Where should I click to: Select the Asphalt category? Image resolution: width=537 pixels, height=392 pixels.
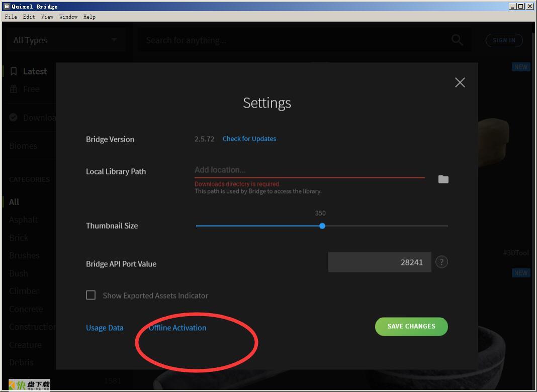point(23,220)
